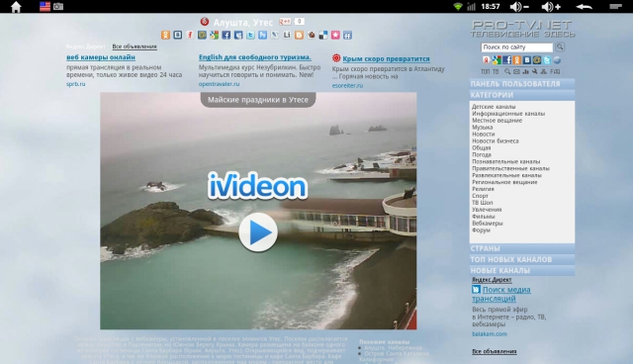This screenshot has height=364, width=633.
Task: Click 'English для свободного туризма' ad link
Action: click(x=255, y=57)
